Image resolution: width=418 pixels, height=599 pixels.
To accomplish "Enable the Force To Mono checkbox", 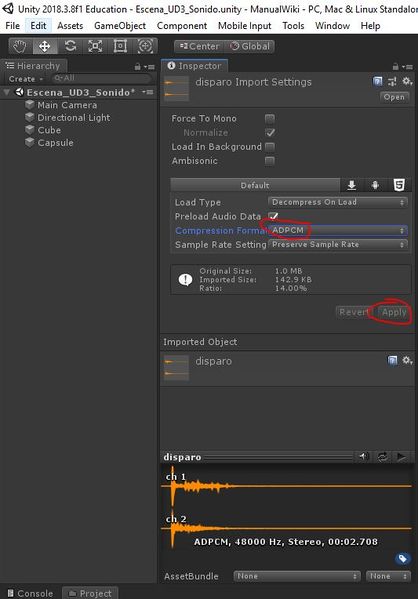I will pos(270,119).
